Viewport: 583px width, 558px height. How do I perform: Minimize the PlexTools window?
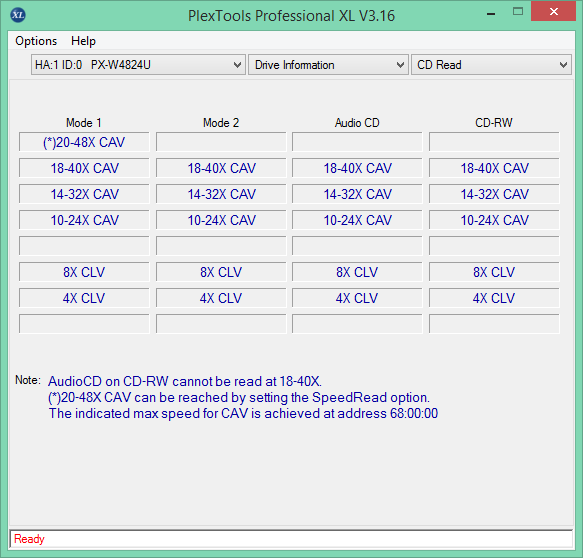click(x=491, y=13)
